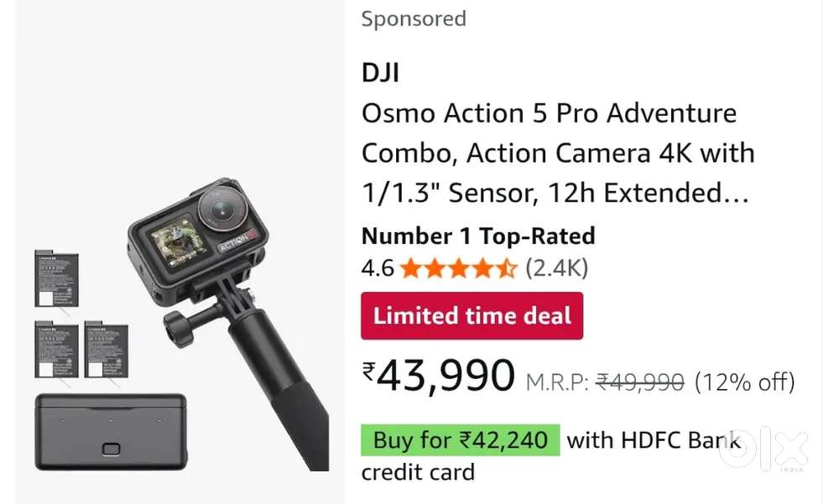Click the 4.6 rating number

[x=377, y=268]
